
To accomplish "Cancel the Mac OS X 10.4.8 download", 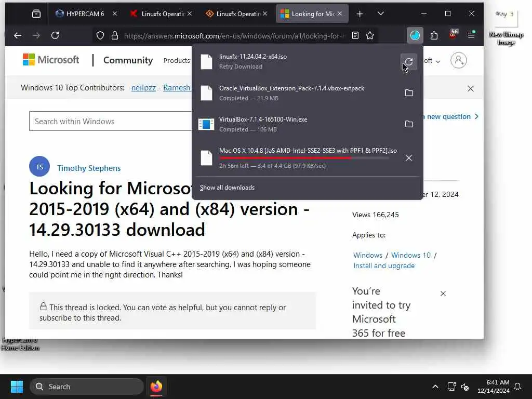I will pos(409,158).
